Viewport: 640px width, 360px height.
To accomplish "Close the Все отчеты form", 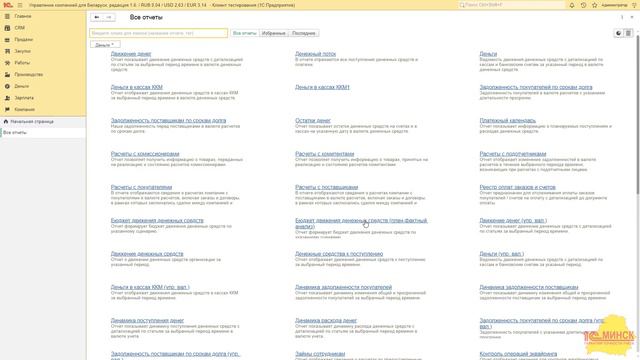I will 632,17.
